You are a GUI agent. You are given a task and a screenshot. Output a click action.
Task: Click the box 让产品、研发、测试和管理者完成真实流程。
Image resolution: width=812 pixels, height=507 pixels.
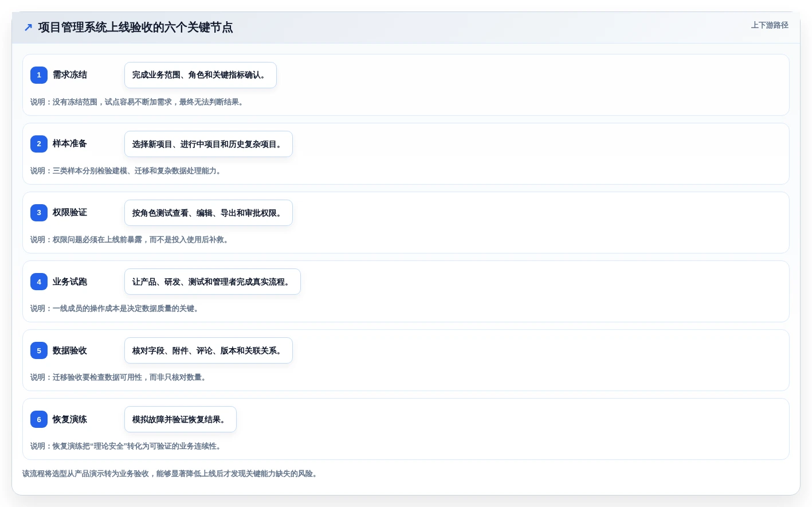pyautogui.click(x=213, y=282)
